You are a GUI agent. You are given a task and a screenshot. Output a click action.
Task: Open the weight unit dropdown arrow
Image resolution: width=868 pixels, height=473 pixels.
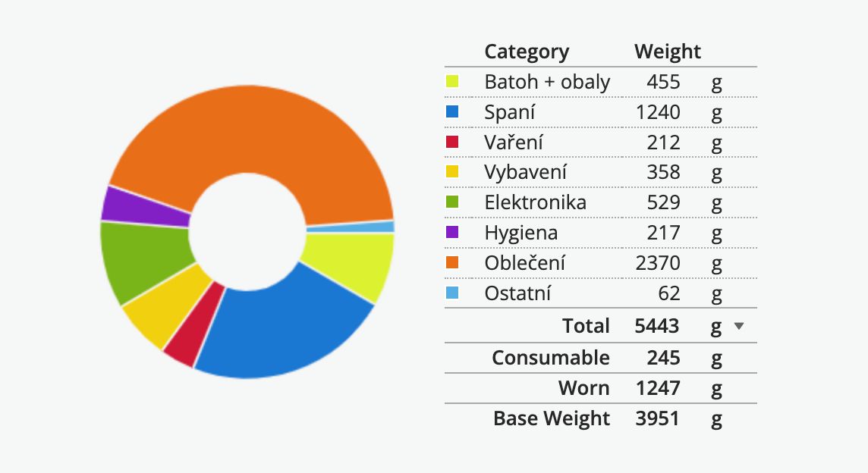coord(740,326)
